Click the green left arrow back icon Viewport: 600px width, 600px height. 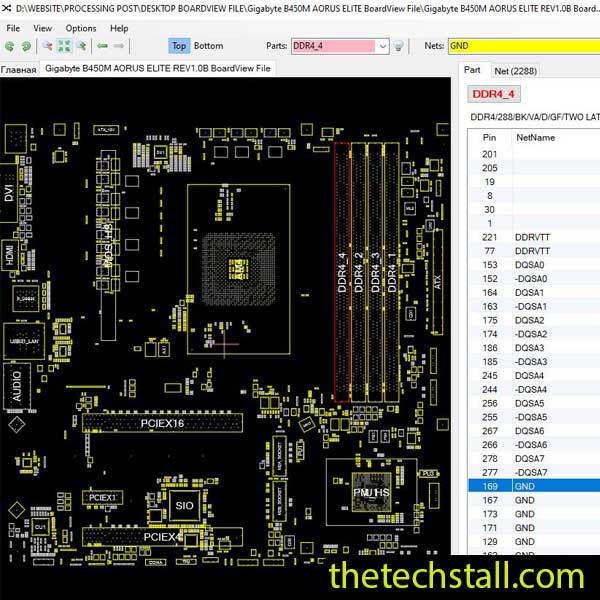tap(102, 46)
